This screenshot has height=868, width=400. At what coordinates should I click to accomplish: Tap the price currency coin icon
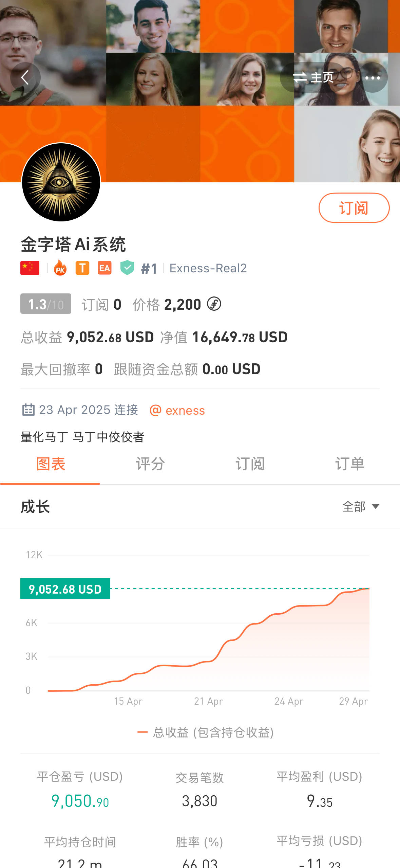click(214, 304)
